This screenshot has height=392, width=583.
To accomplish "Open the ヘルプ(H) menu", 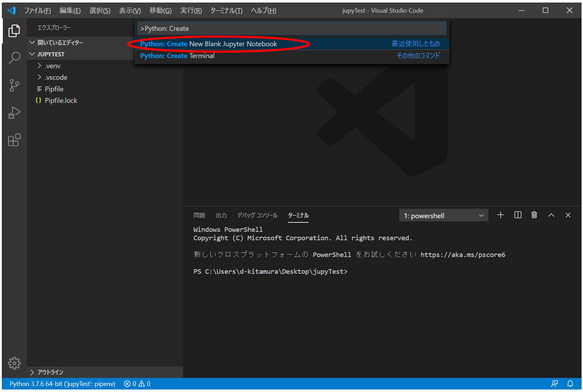I will point(264,10).
